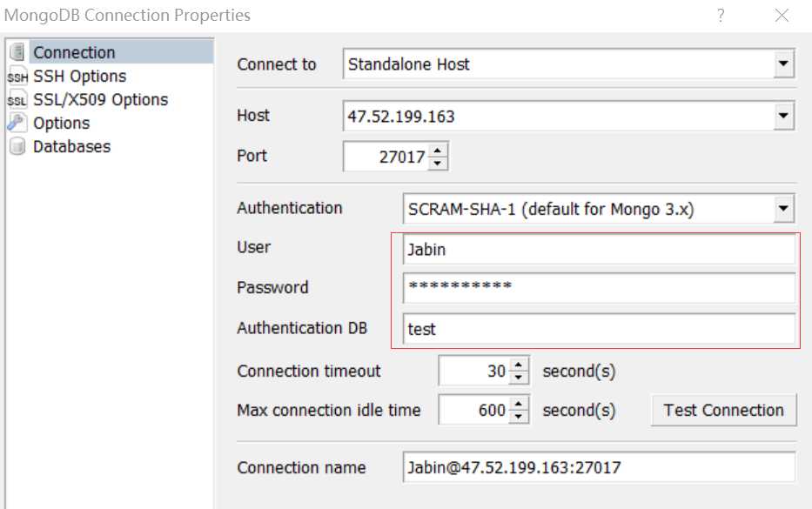
Task: Open the Connect to dropdown arrow
Action: pos(783,64)
